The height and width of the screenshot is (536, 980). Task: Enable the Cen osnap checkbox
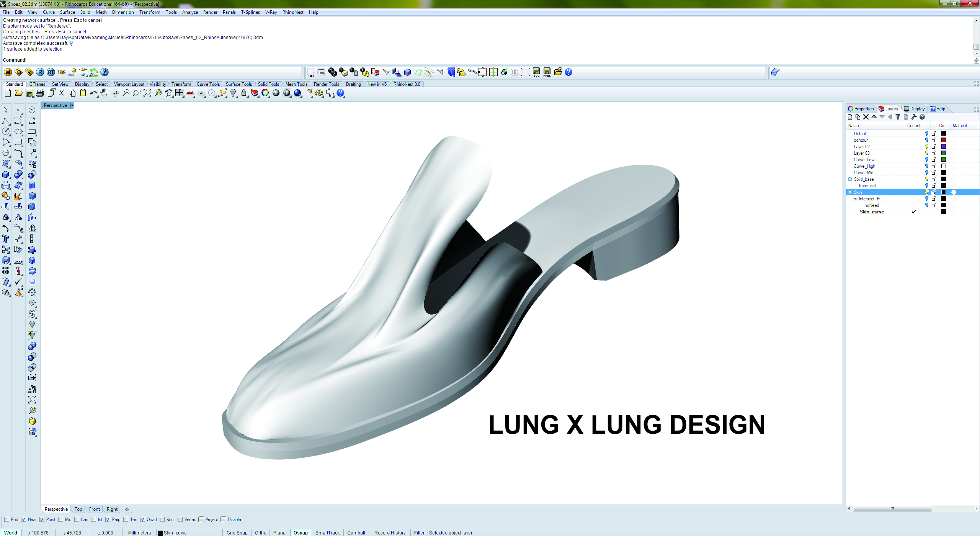[77, 520]
